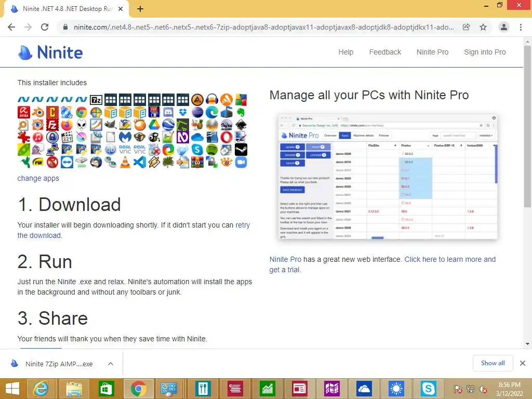Click the VLC traffic cone icon

[x=125, y=162]
